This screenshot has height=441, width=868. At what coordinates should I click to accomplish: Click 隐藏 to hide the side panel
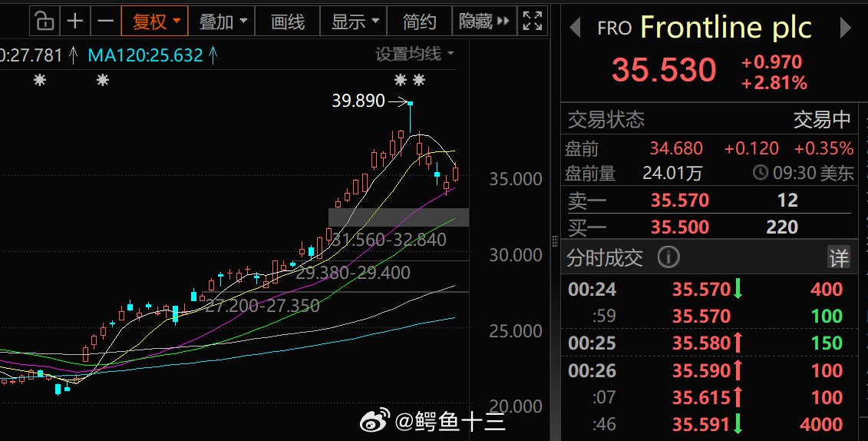pyautogui.click(x=484, y=22)
